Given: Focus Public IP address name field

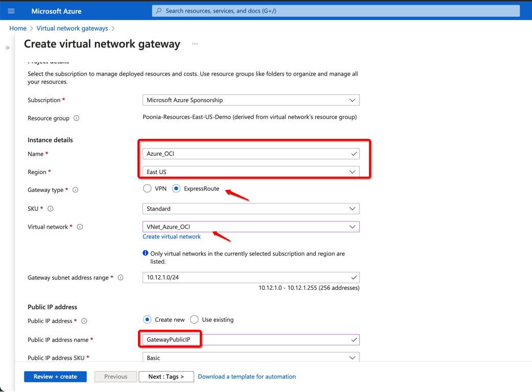Looking at the screenshot, I should pos(251,339).
